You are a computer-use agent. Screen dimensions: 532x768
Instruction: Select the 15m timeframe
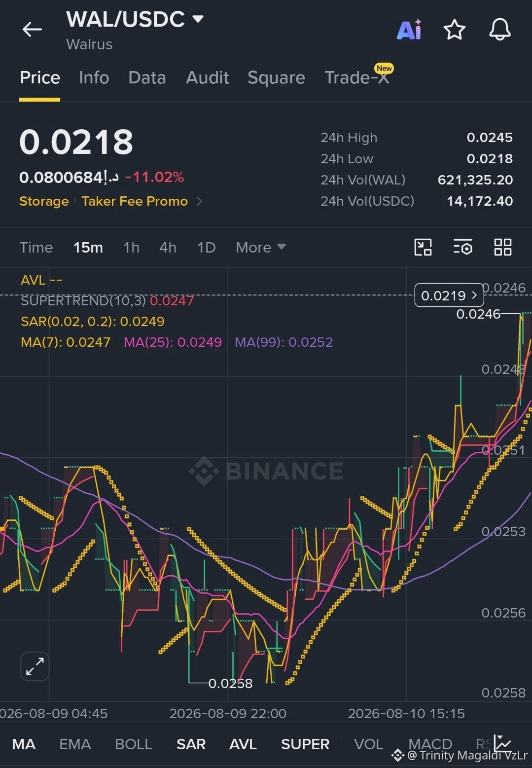(x=88, y=247)
